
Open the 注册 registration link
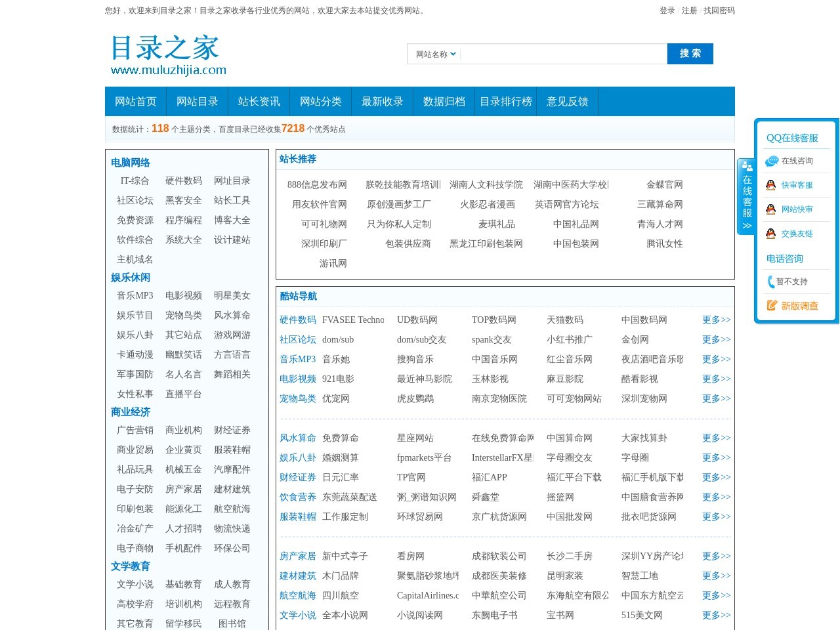[x=690, y=11]
